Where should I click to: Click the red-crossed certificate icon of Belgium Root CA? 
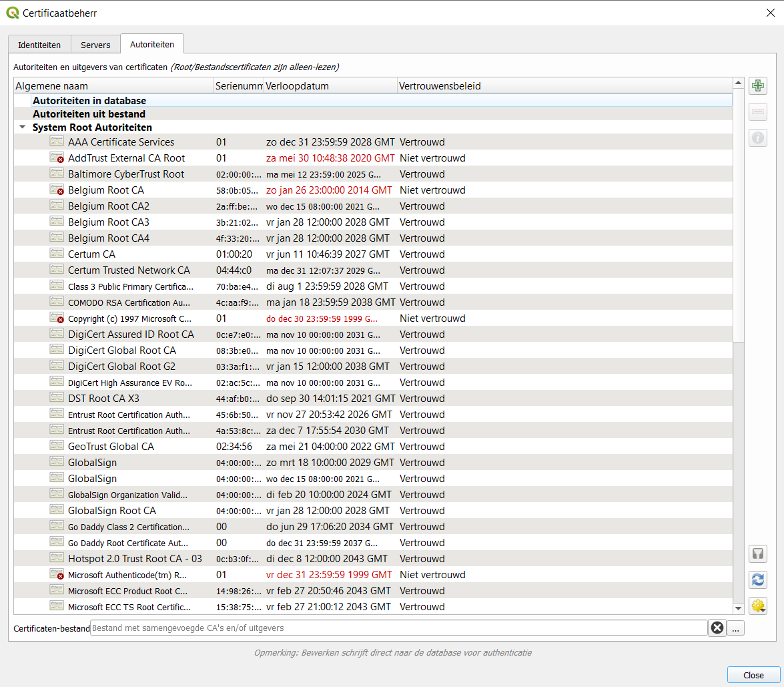[x=57, y=190]
